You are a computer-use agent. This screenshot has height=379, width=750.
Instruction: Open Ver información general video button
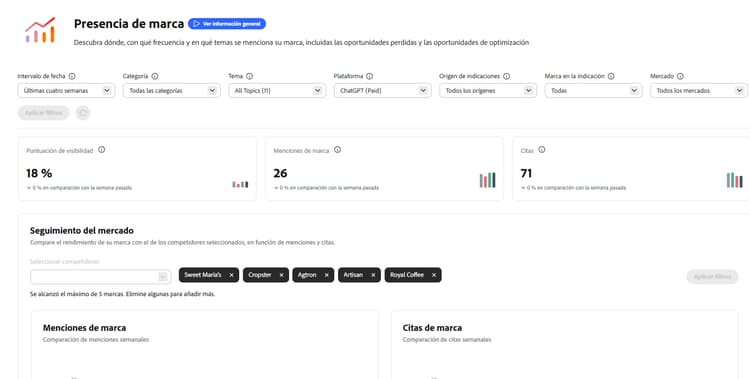coord(227,24)
